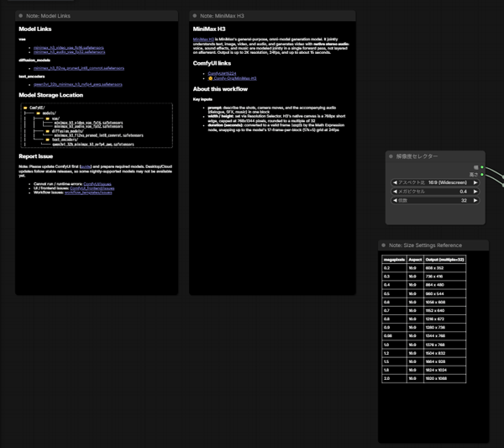Open the minimax_h3_audio_vae link
Screen dimensions: 504x448
(x=69, y=52)
